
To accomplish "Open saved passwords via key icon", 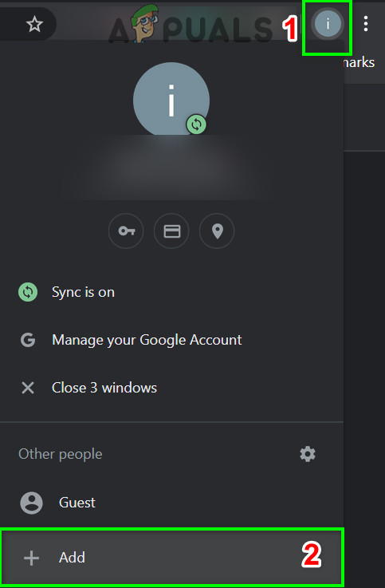I will [126, 231].
